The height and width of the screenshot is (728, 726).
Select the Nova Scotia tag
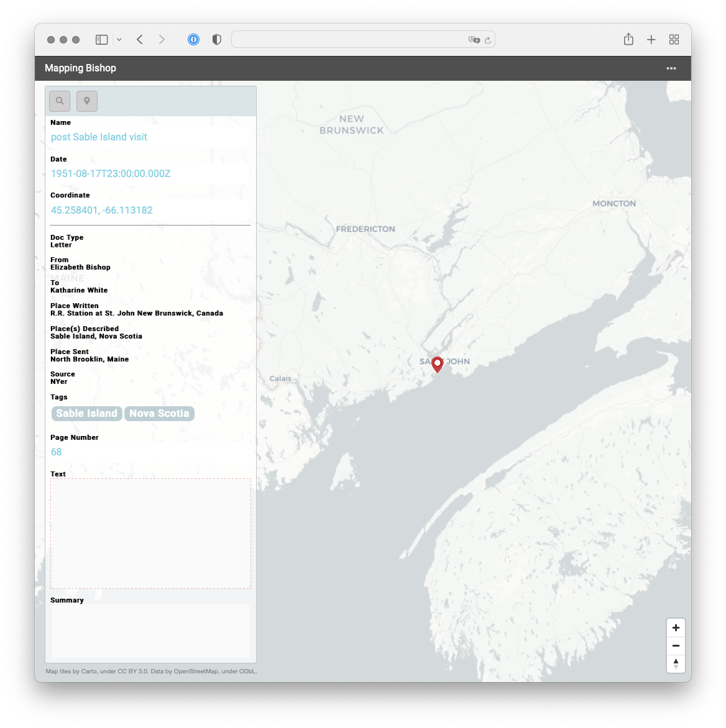tap(159, 413)
